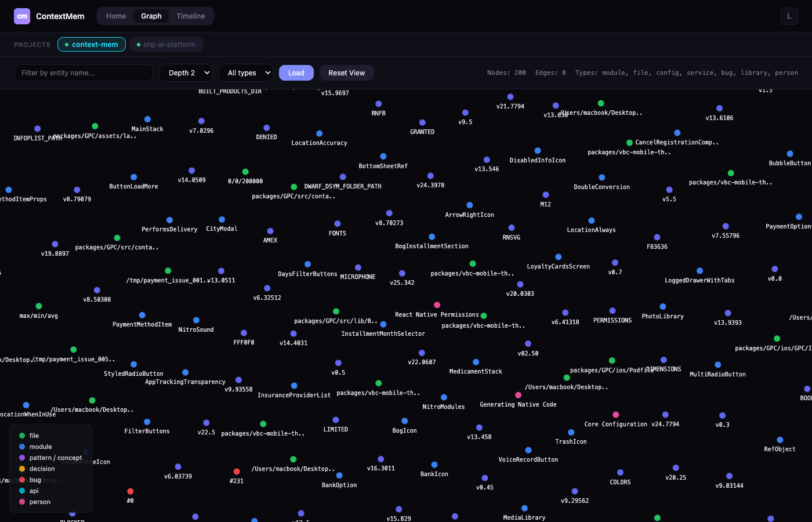Click the PROJECTS label
Screen dimensions: 812x522
[32, 45]
